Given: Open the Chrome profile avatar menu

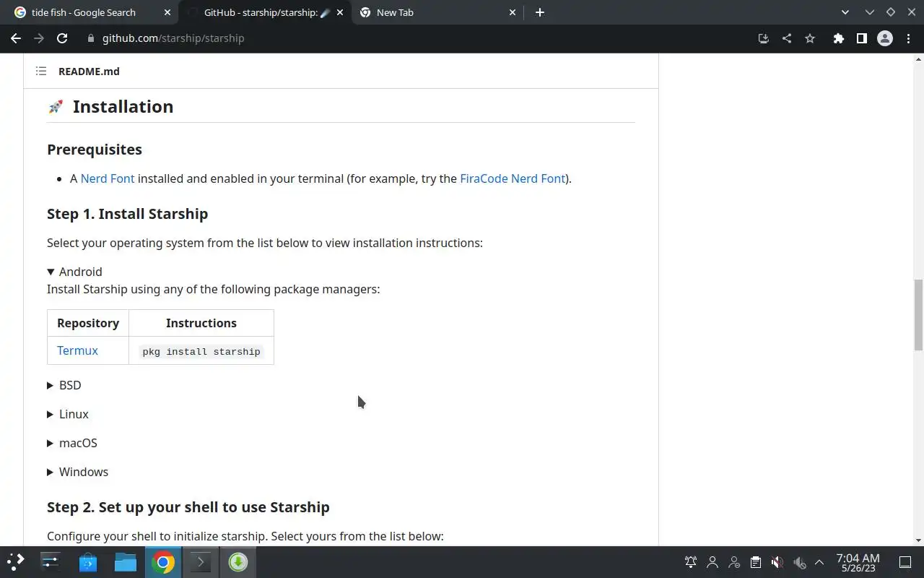Looking at the screenshot, I should coord(885,38).
